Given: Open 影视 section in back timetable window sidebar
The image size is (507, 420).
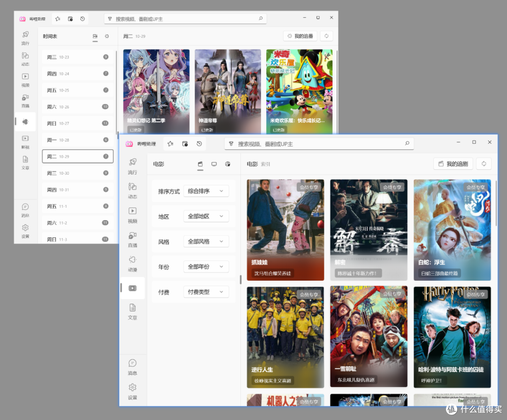Looking at the screenshot, I should click(x=25, y=142).
